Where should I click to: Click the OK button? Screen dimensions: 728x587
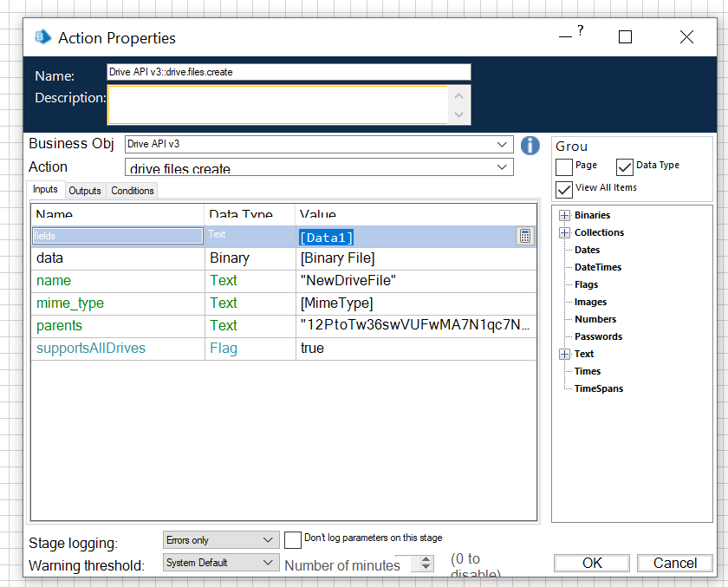click(592, 563)
